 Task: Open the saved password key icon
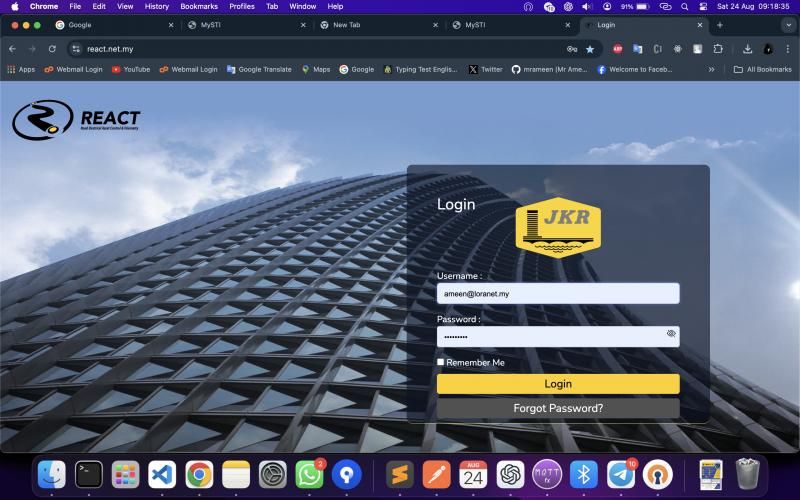[571, 49]
